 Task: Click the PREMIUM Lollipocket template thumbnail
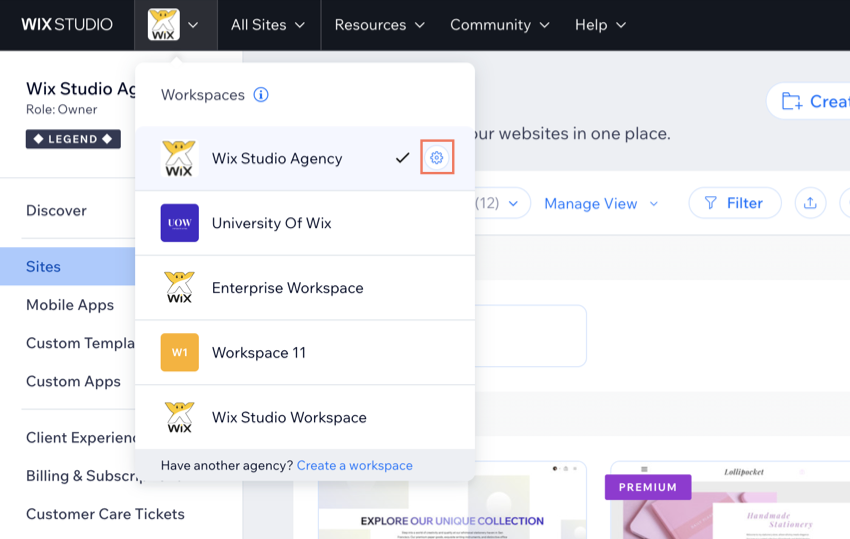727,505
